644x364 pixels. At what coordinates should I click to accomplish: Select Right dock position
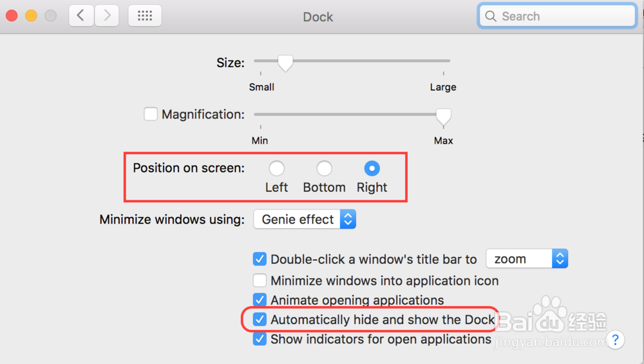(x=372, y=168)
